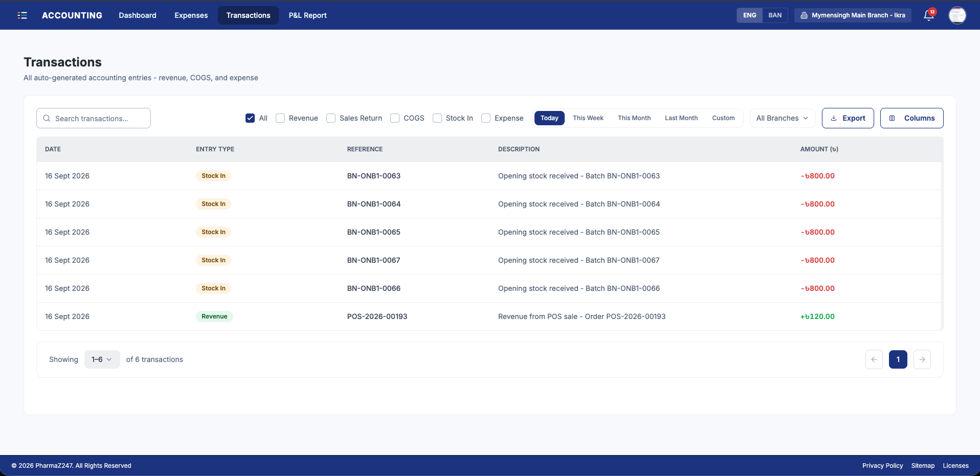The image size is (980, 476).
Task: Click the Revenue entry type badge
Action: pyautogui.click(x=214, y=316)
